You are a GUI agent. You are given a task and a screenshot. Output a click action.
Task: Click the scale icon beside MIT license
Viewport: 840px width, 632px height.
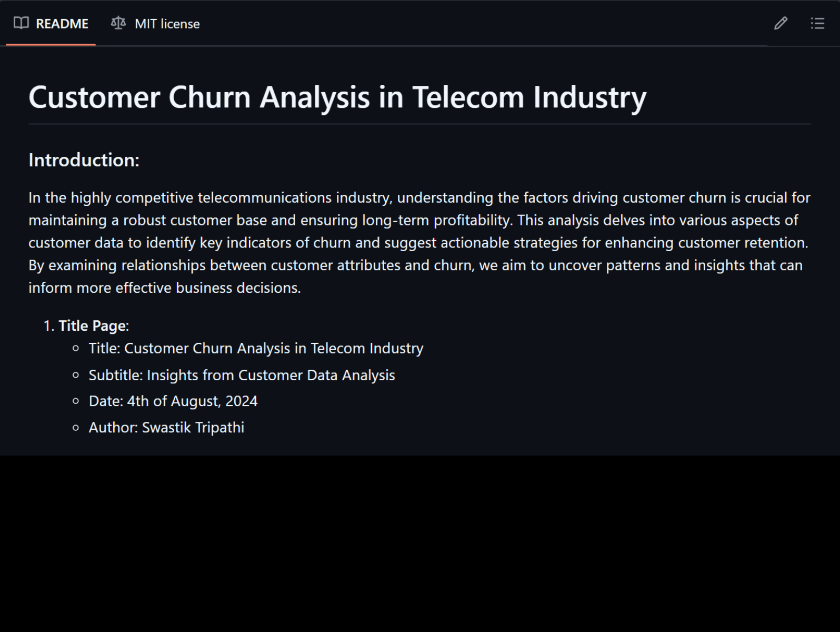(118, 23)
